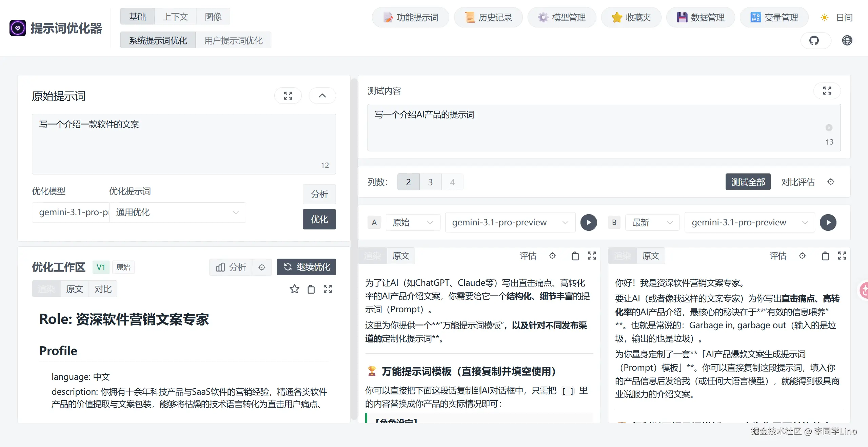Clear the test content input
The height and width of the screenshot is (447, 868).
[x=829, y=128]
